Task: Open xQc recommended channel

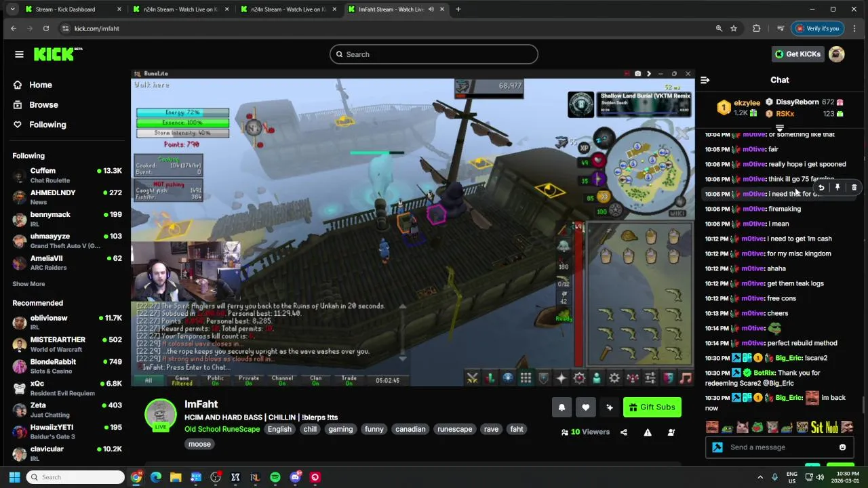Action: coord(66,388)
